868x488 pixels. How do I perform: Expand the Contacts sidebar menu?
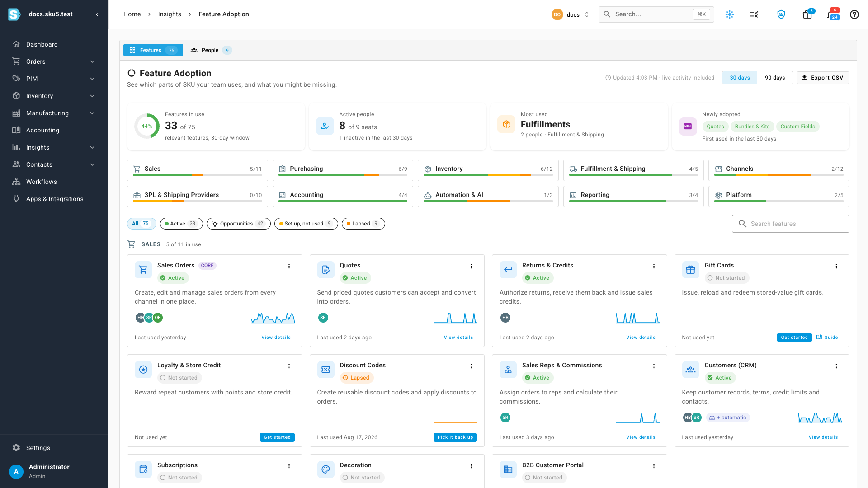tap(54, 164)
